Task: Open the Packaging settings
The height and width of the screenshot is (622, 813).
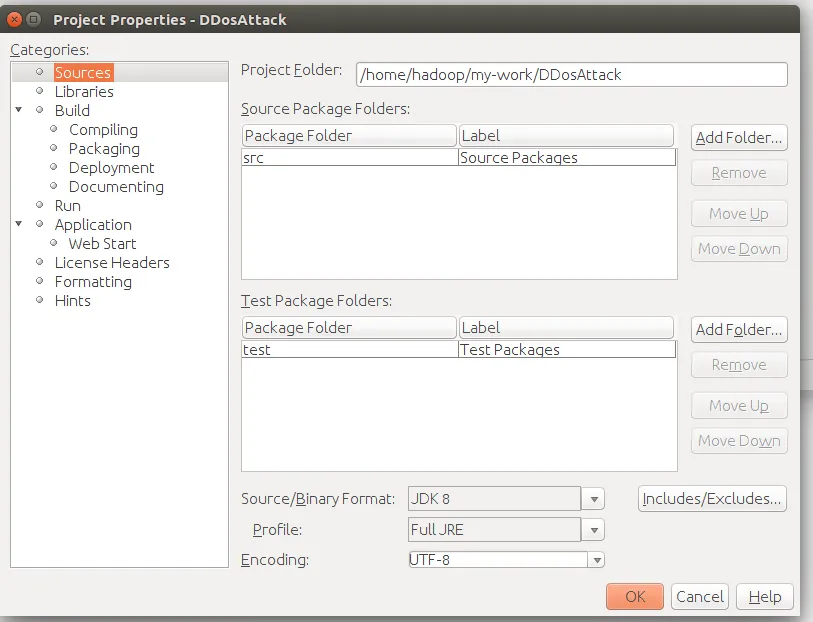Action: pos(104,149)
